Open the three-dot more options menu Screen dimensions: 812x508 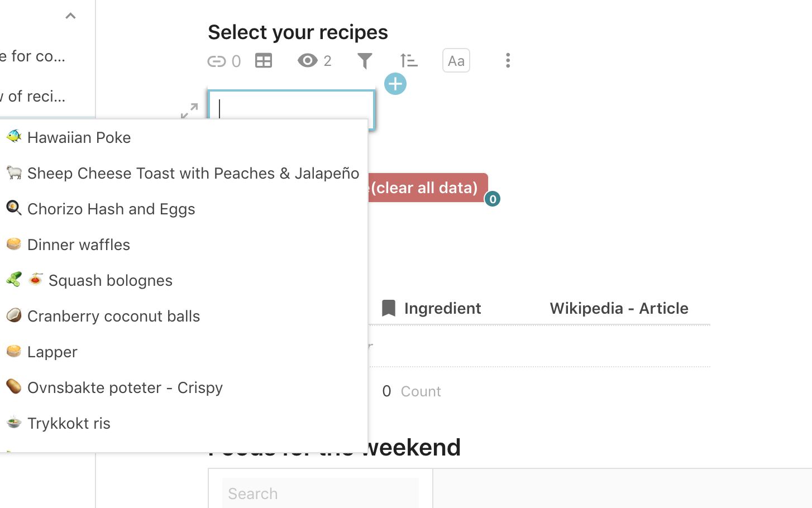pos(508,60)
